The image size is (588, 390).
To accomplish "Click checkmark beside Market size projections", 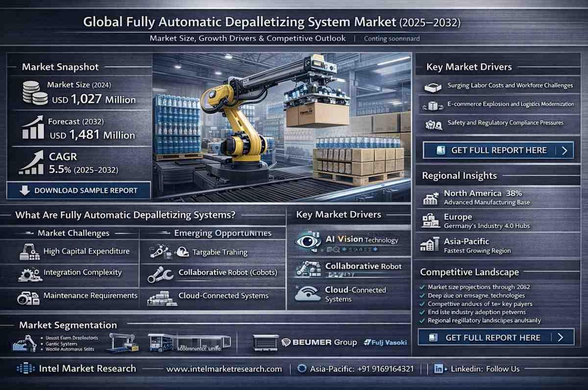I will tap(422, 287).
